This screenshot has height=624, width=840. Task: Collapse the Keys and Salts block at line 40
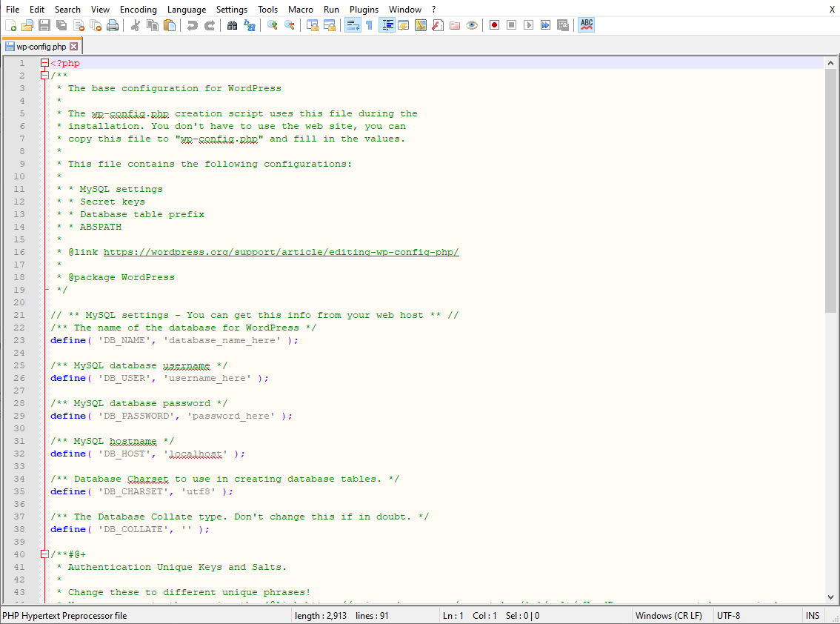click(44, 554)
